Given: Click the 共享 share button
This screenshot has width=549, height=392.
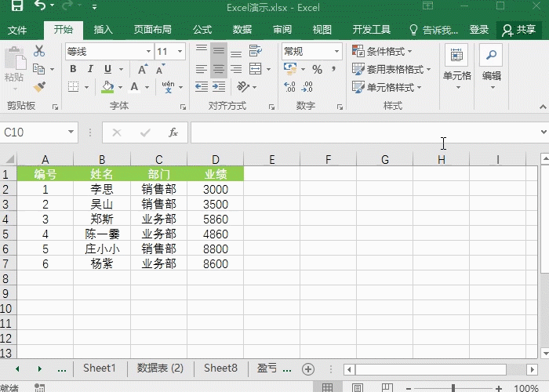Looking at the screenshot, I should (x=519, y=30).
